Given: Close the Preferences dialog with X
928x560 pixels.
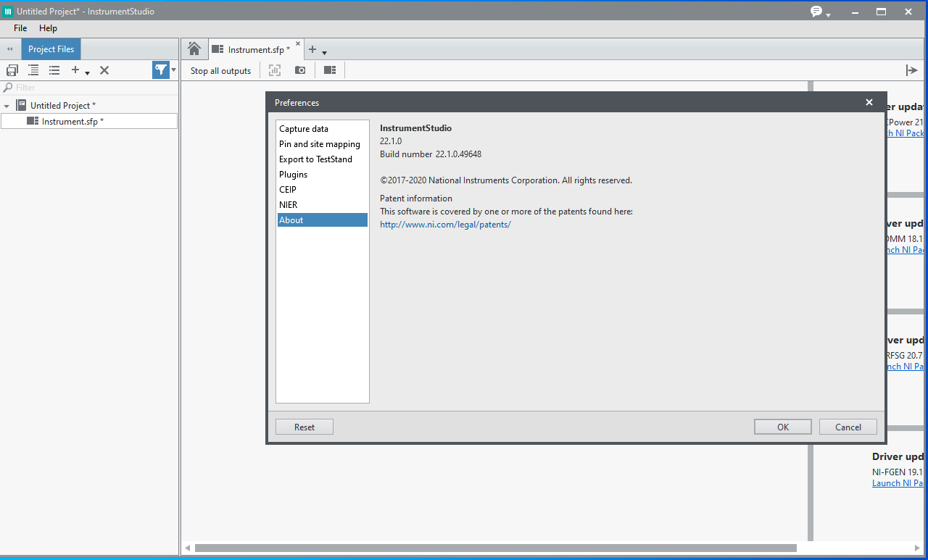Looking at the screenshot, I should point(869,102).
